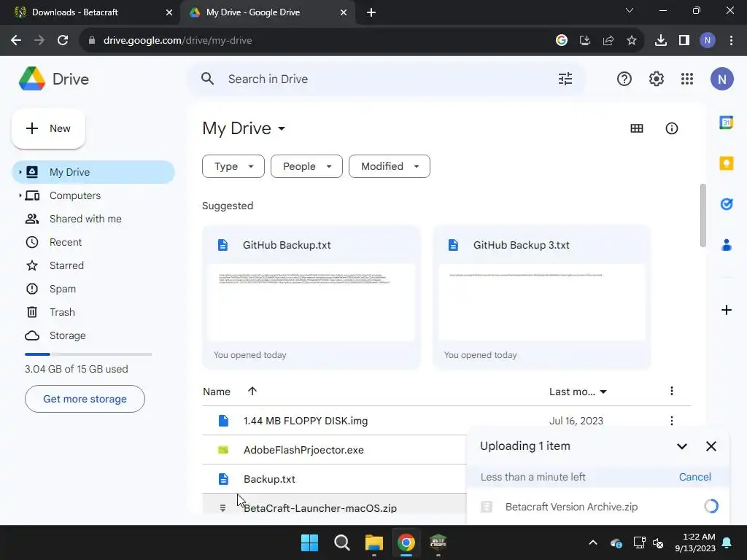Reverse sort direction arrow next to Name
747x560 pixels.
pos(252,391)
